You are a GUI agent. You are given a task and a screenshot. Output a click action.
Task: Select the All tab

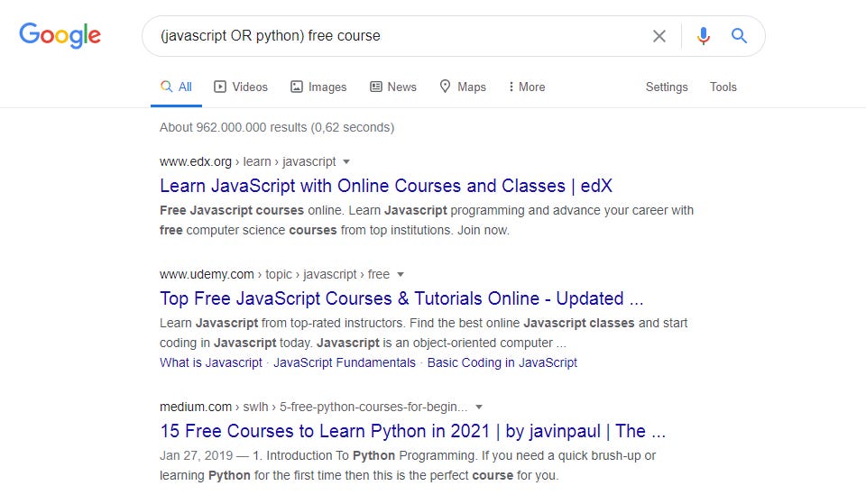[x=176, y=87]
